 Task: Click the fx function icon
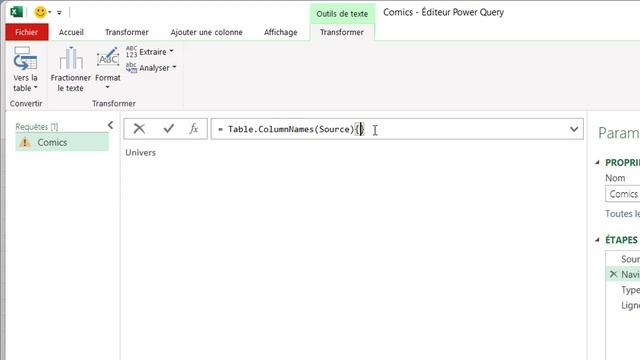194,129
